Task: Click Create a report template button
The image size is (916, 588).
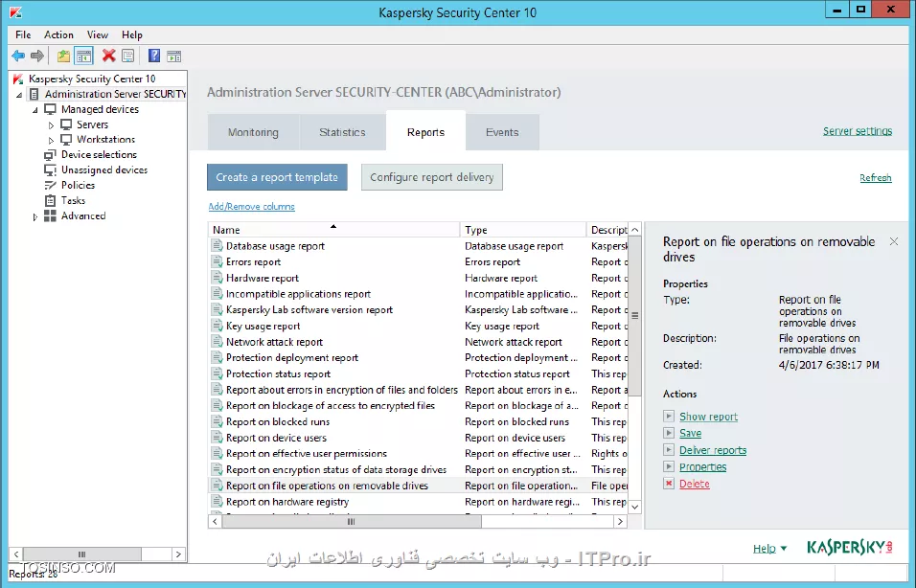Action: (278, 177)
